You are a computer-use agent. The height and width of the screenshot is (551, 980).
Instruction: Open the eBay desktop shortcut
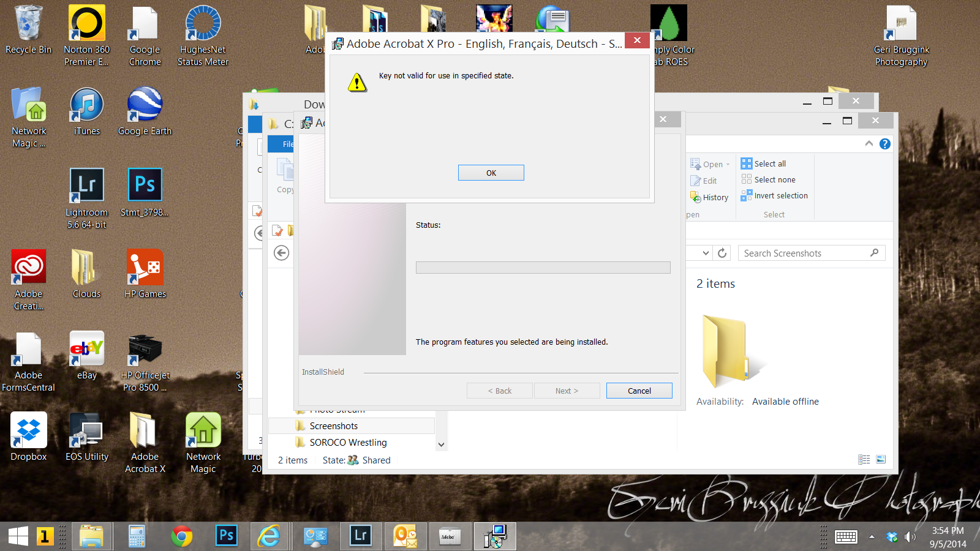click(86, 355)
